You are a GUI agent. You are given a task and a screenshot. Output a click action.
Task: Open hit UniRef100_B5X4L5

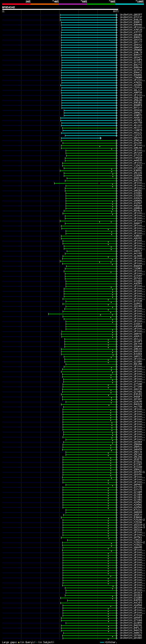coord(131,211)
